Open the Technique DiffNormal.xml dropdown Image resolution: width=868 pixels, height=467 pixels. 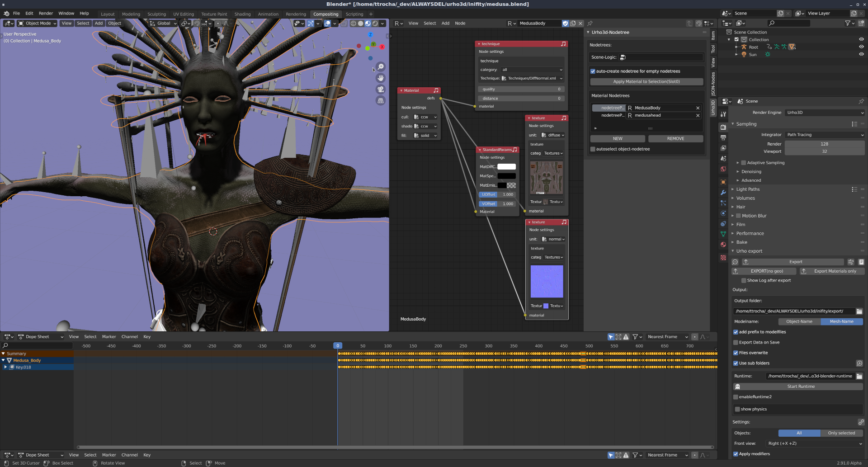532,79
